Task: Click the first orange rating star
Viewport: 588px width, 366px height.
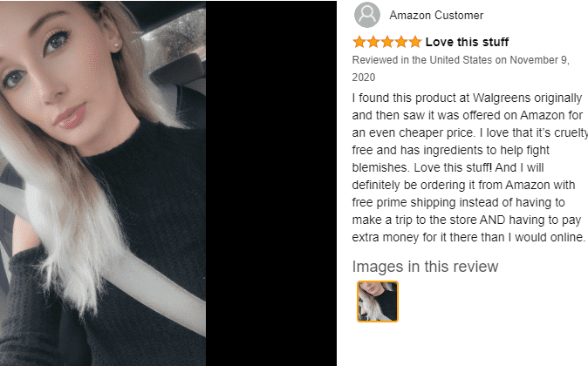Action: pos(359,42)
